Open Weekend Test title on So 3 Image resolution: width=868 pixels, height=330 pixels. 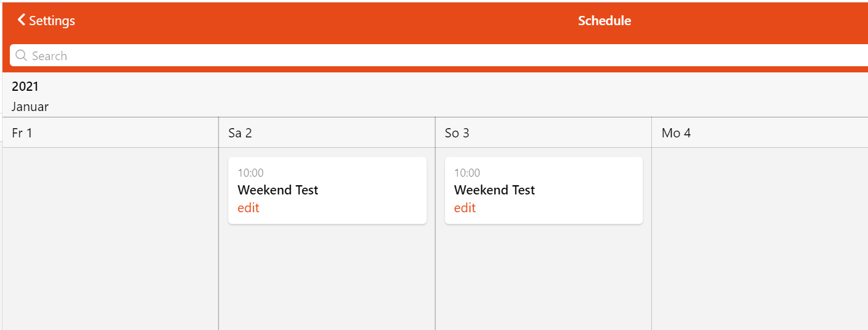coord(495,190)
